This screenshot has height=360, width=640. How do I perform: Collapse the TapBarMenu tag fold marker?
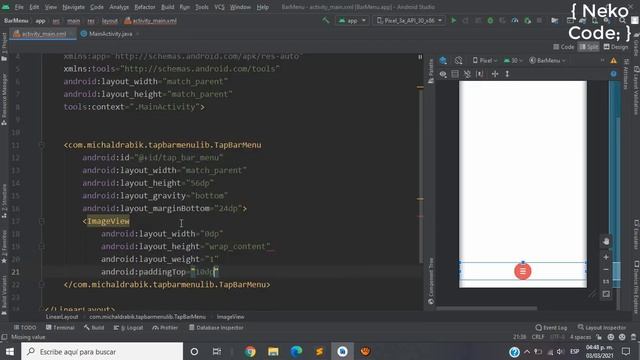pyautogui.click(x=42, y=144)
